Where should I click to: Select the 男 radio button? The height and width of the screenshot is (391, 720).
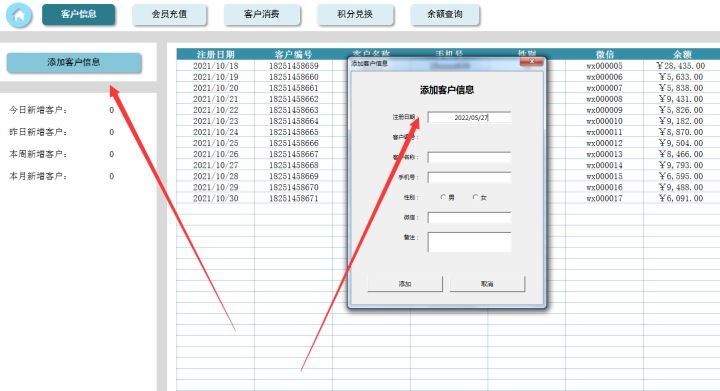point(443,197)
